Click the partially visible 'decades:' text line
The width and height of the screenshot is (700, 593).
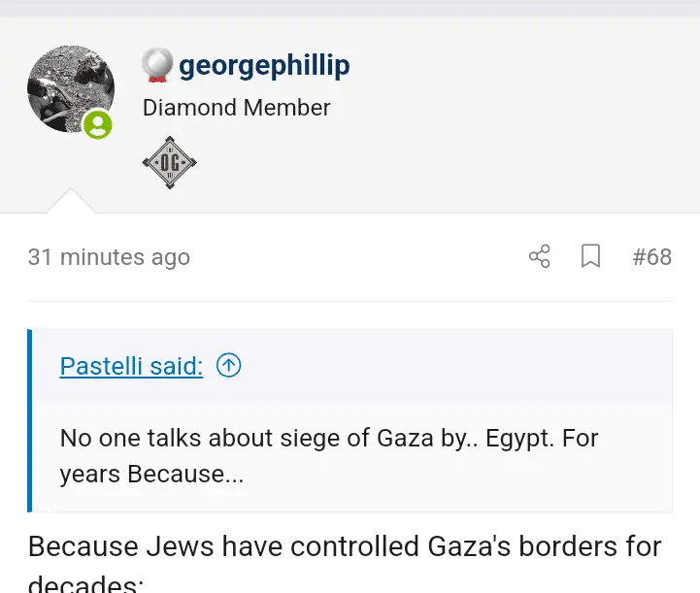coord(85,584)
